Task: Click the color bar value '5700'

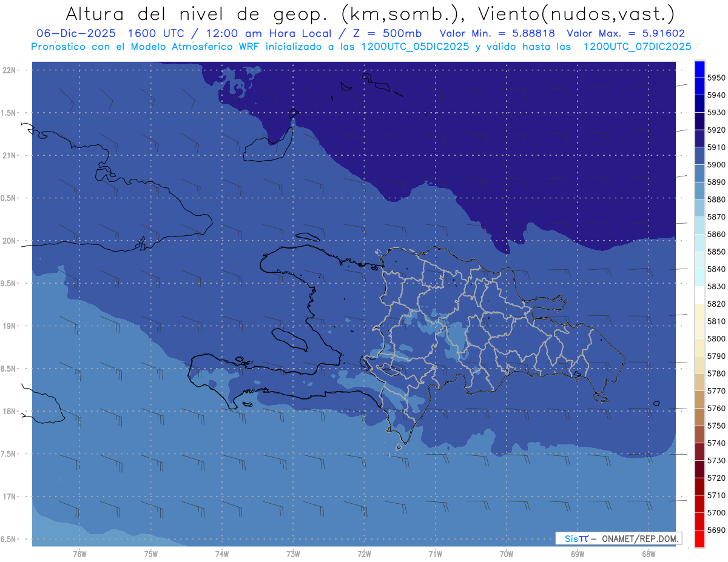Action: 716,513
